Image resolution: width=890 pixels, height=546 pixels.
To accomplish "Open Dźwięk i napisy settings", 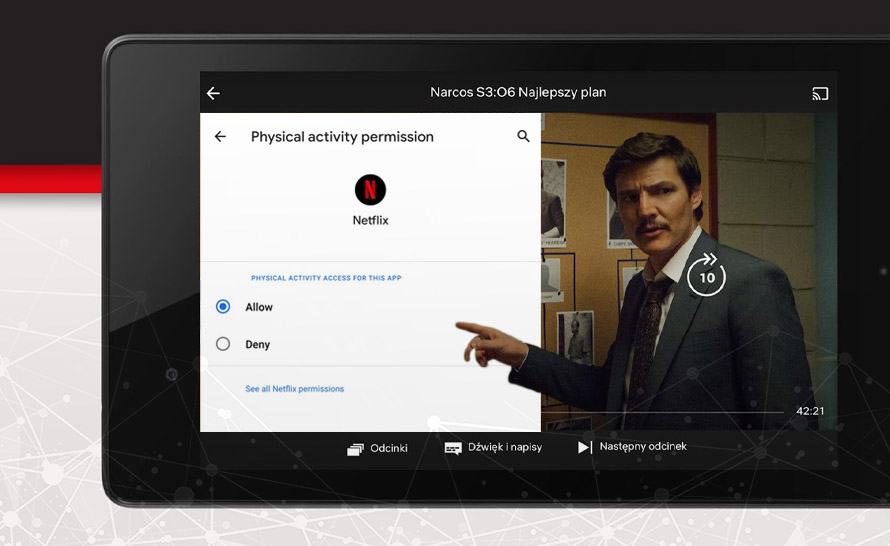I will click(493, 447).
